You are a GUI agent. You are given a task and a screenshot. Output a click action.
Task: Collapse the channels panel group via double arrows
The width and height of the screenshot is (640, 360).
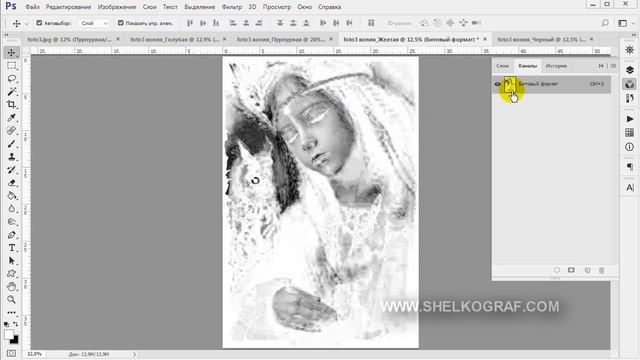pyautogui.click(x=601, y=66)
